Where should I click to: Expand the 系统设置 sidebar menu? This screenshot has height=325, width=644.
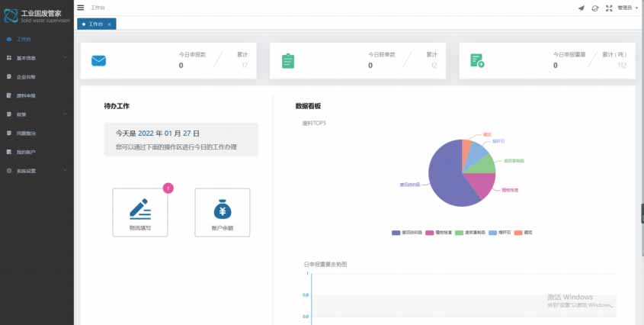click(36, 171)
